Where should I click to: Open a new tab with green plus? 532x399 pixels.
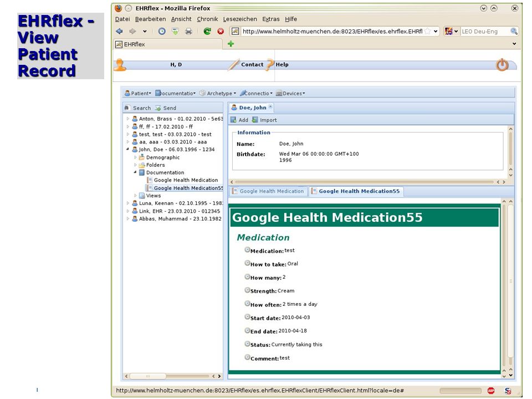pyautogui.click(x=231, y=44)
